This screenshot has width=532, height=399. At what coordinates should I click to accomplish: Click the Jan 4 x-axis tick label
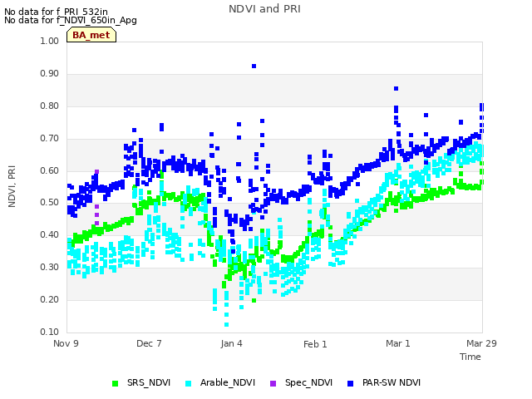pos(231,343)
